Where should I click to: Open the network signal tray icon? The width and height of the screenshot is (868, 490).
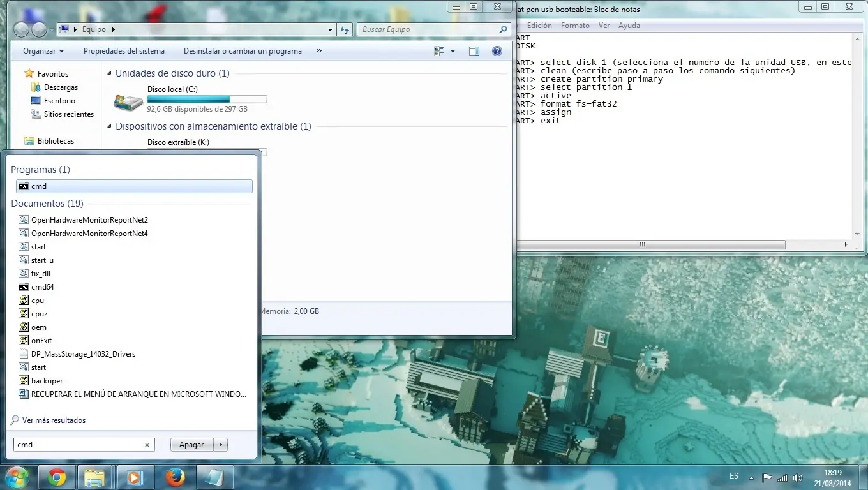point(782,477)
